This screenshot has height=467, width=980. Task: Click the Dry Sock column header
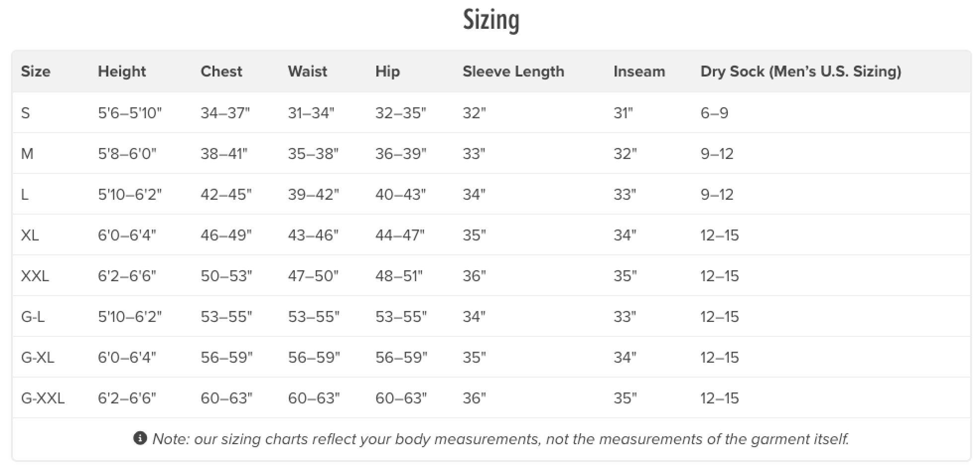click(801, 72)
